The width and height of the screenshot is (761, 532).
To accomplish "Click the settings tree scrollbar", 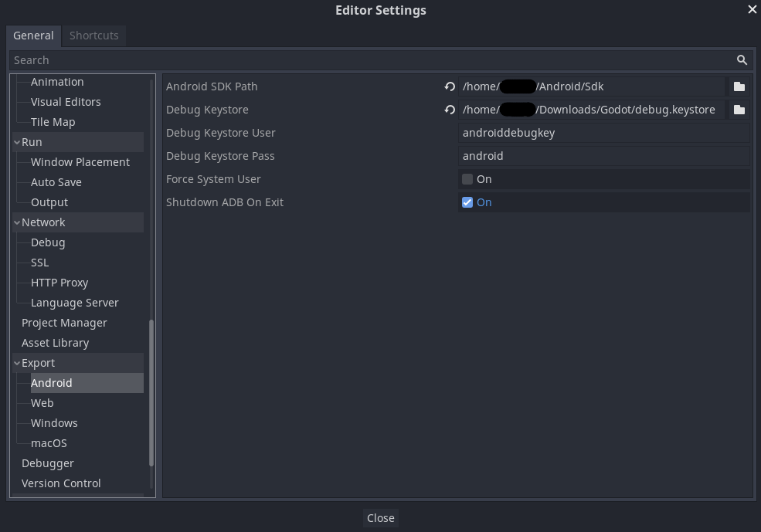I will coord(151,393).
